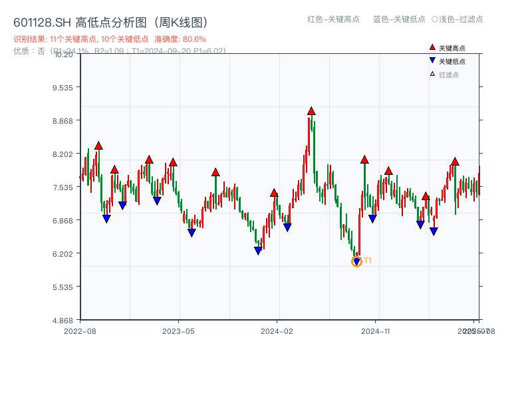The image size is (532, 399).
Task: Select the blue 关键低点 legend triangle icon
Action: point(432,61)
